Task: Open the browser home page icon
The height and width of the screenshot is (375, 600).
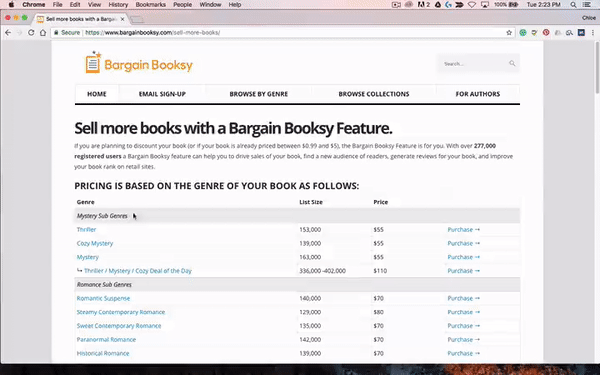Action: click(43, 33)
